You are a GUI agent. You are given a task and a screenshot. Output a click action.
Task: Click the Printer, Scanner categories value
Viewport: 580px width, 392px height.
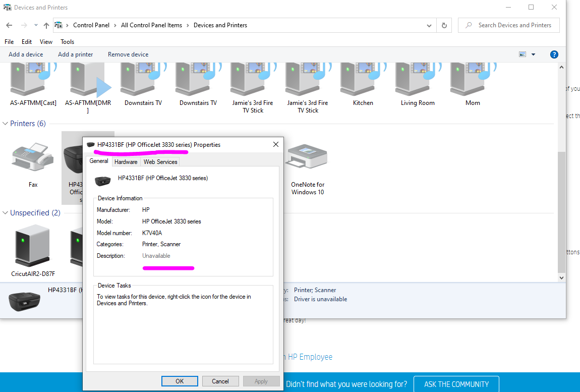click(161, 244)
